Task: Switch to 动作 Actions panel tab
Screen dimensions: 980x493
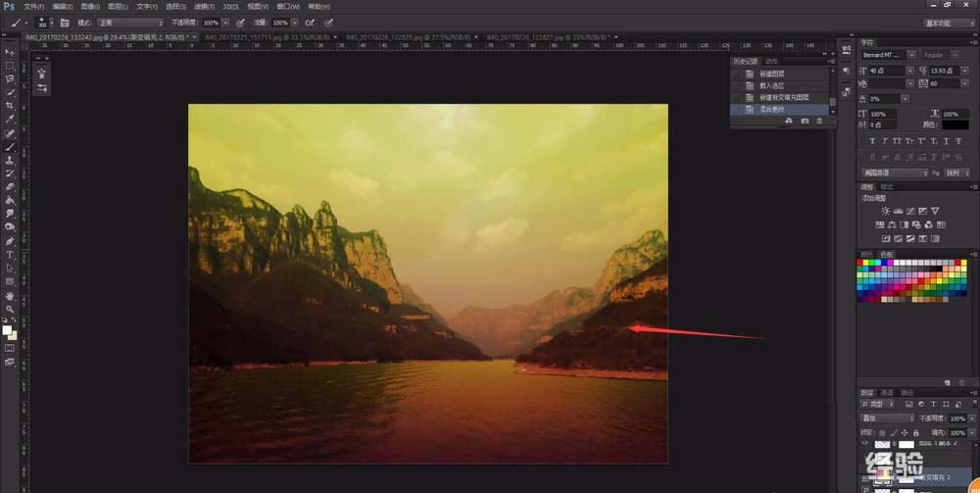Action: pos(771,61)
